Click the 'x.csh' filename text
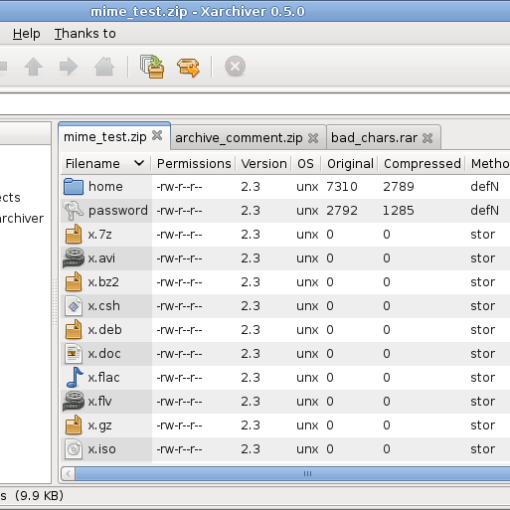Viewport: 510px width, 510px height. pos(104,306)
